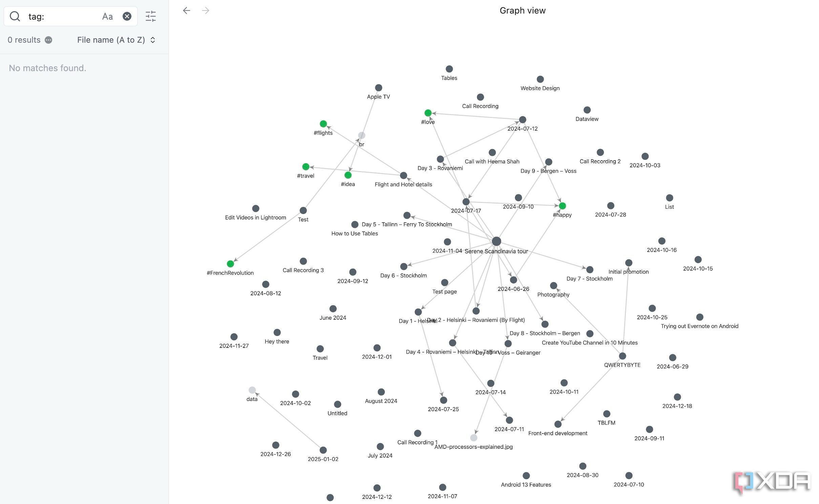This screenshot has width=819, height=504.
Task: Select the #FrenchRevolution tag node
Action: pos(230,264)
